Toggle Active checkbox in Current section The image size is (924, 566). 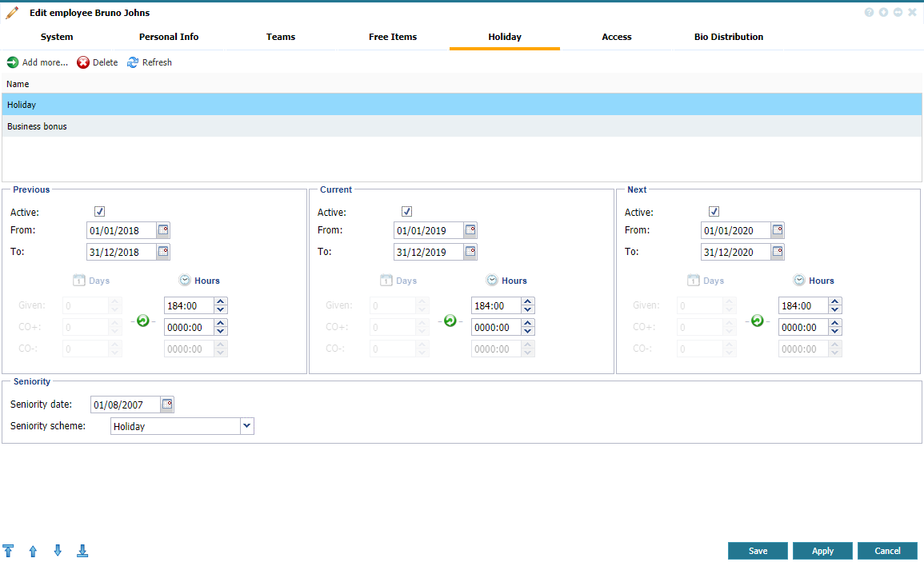coord(407,212)
